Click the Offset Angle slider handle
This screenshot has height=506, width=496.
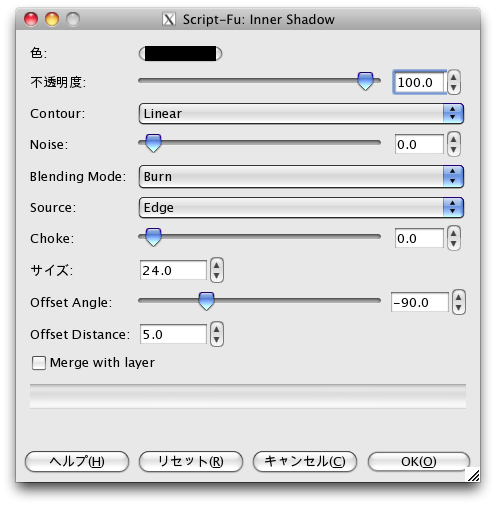(x=206, y=301)
